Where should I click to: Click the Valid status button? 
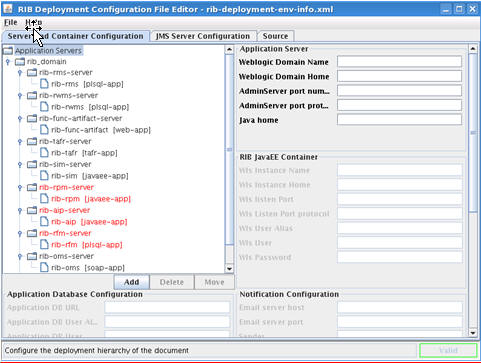point(448,350)
